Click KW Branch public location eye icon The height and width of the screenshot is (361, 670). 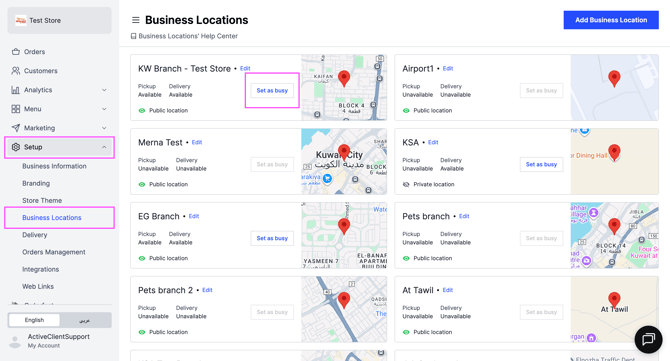coord(142,111)
